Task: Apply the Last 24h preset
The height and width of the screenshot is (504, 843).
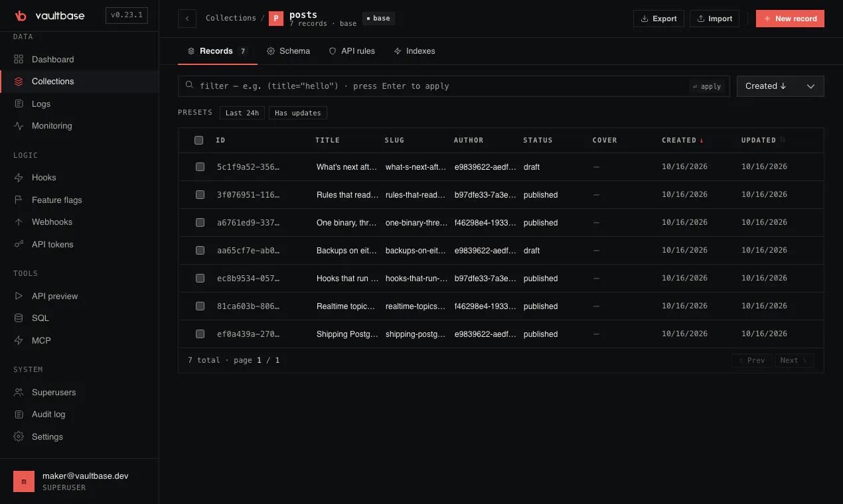Action: tap(242, 113)
